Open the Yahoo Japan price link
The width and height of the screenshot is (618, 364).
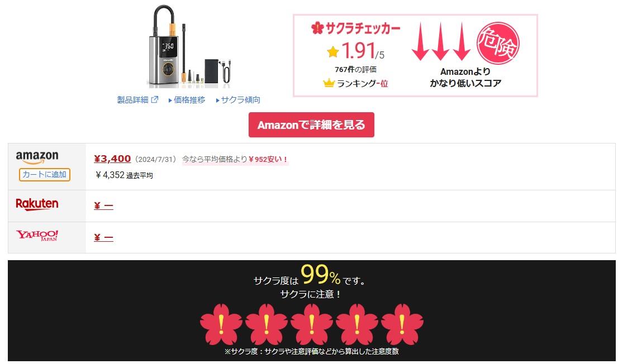104,237
